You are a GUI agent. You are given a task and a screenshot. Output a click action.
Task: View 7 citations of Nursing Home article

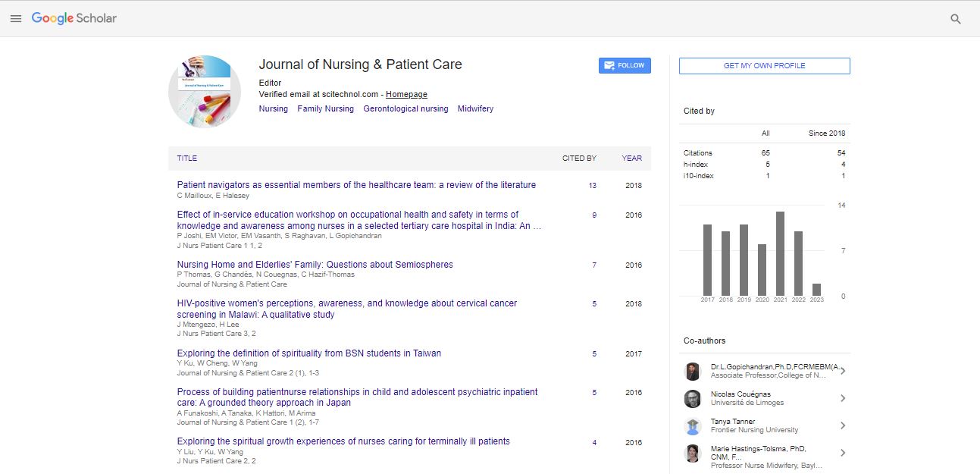(x=594, y=265)
